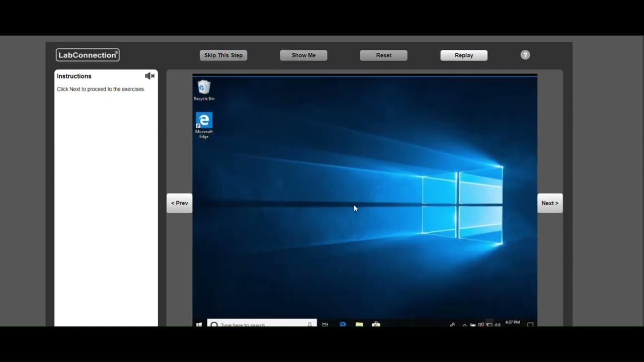Screen dimensions: 644x362
Task: Reset the current lab step
Action: coord(383,55)
